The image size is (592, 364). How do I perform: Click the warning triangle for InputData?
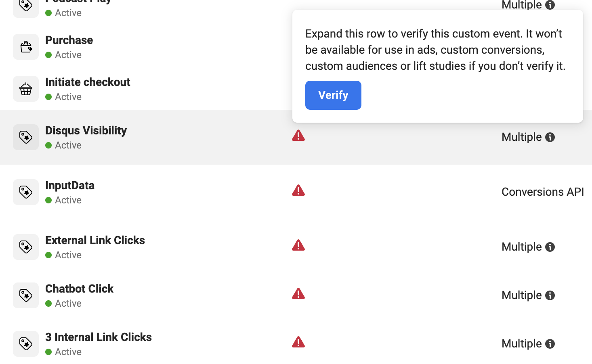tap(298, 190)
